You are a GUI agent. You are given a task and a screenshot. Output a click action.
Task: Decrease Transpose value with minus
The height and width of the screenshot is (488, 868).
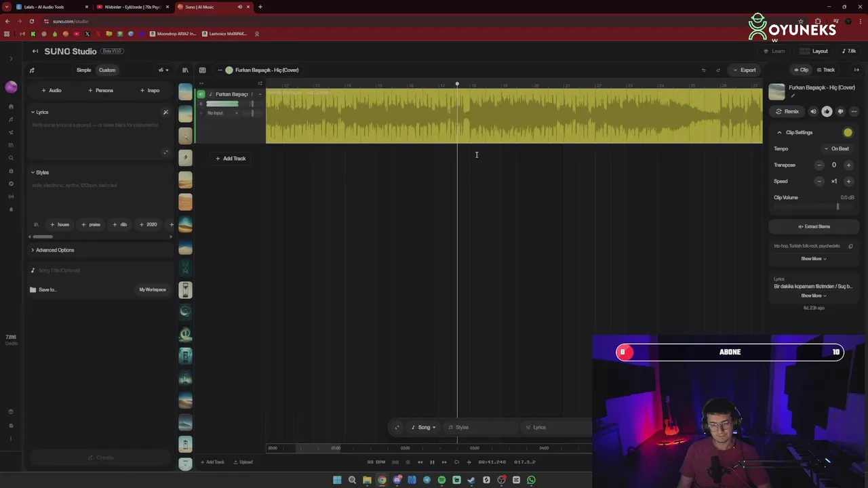click(819, 165)
